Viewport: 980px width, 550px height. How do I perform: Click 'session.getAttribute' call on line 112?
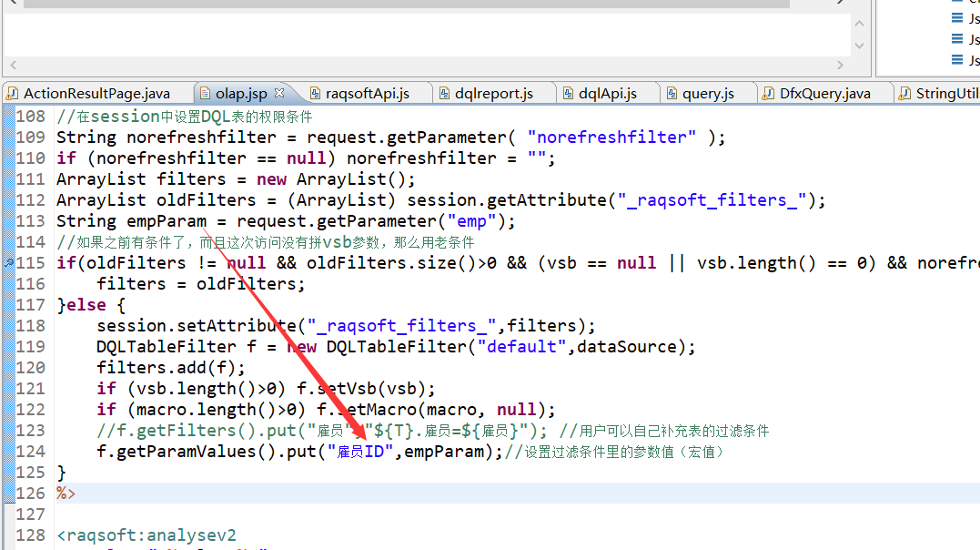coord(507,200)
